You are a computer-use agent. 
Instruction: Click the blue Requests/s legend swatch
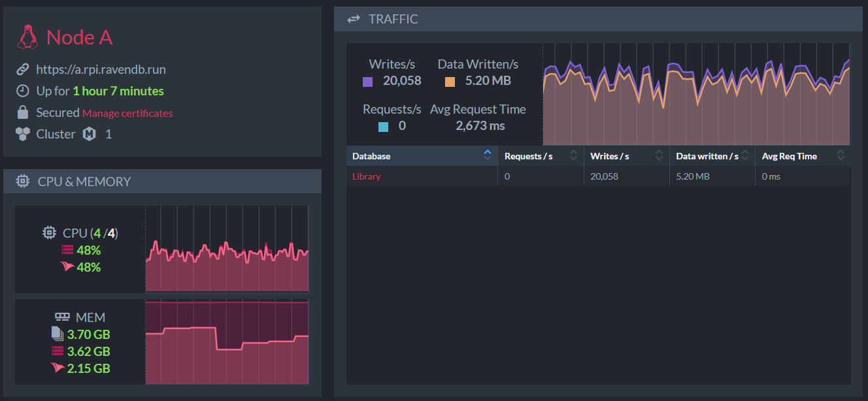383,127
